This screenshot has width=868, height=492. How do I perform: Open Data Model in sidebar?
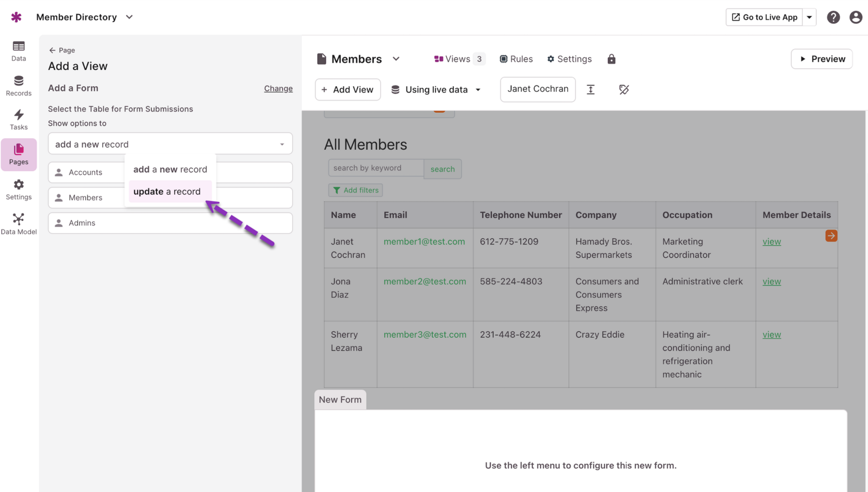click(x=19, y=224)
